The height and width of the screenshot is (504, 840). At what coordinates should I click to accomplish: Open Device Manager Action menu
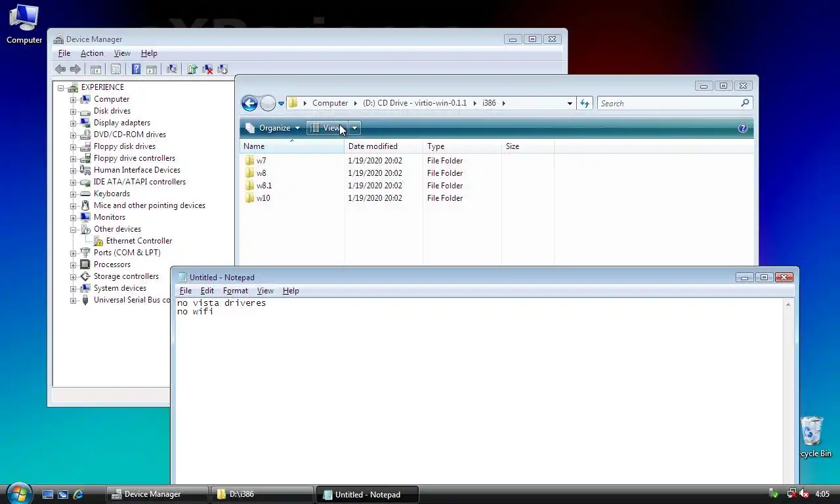click(92, 53)
